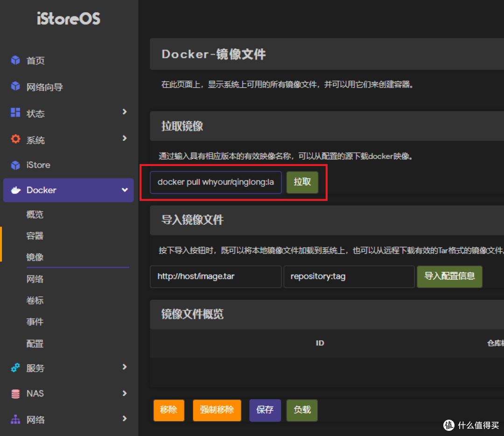
Task: Open Docker 网络 submenu item
Action: pos(35,279)
